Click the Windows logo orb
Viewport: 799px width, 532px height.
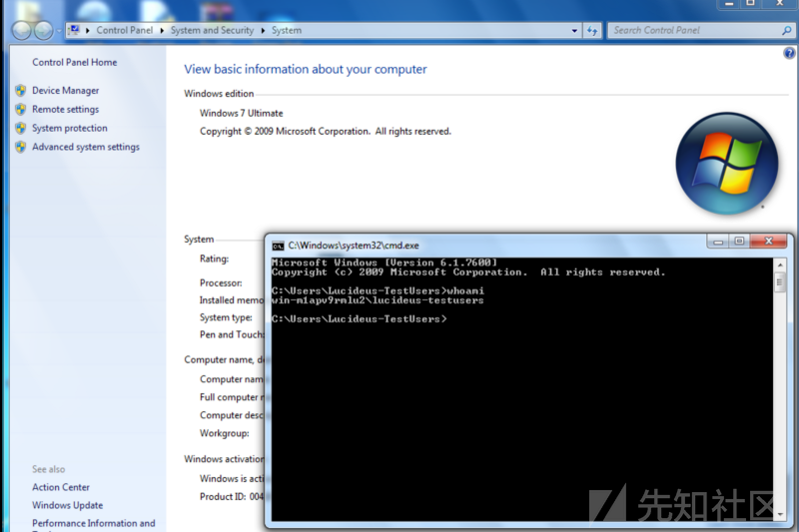click(727, 164)
